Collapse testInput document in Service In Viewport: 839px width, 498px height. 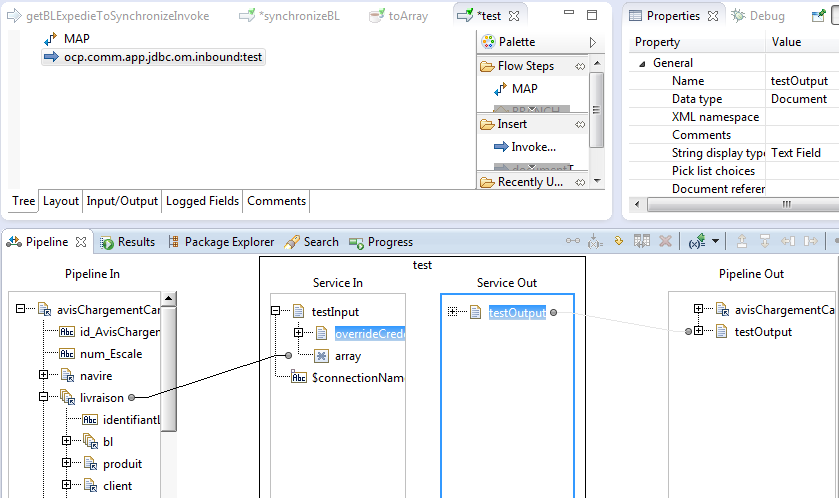point(275,311)
